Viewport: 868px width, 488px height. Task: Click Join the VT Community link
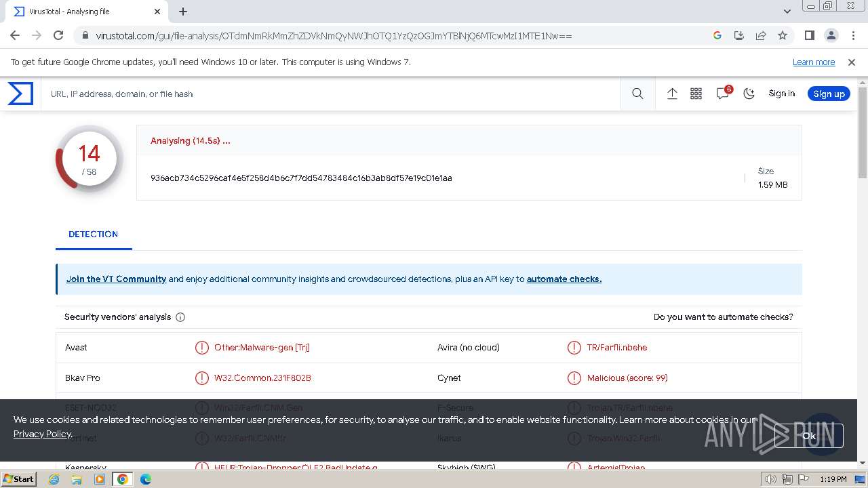coord(116,279)
